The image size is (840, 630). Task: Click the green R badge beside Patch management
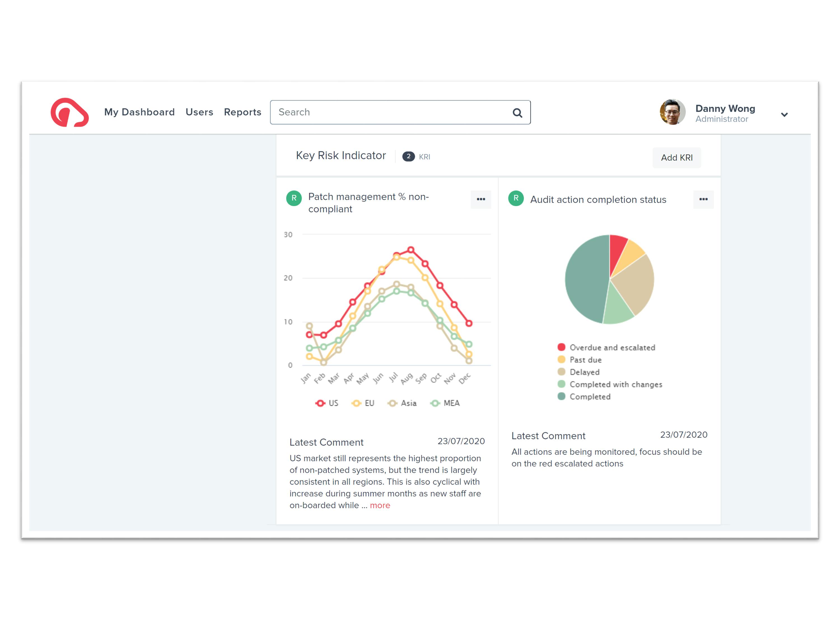pos(293,198)
